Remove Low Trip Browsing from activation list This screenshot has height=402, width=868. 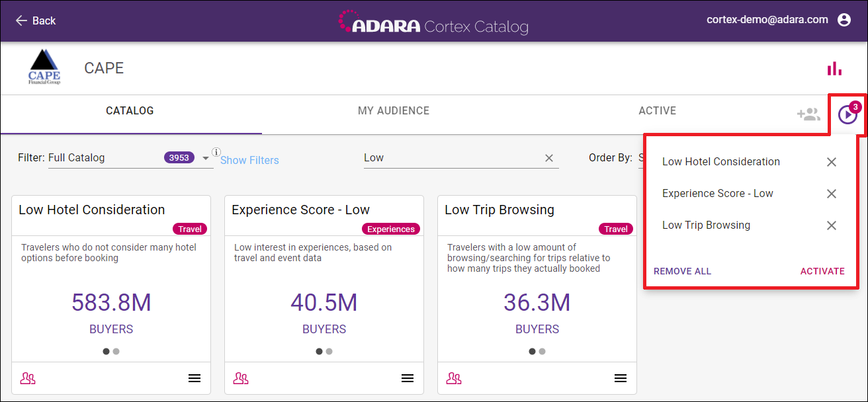832,225
